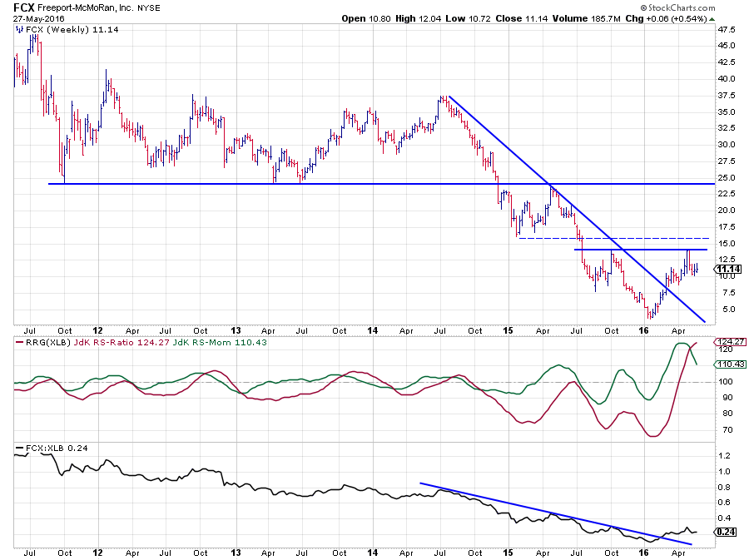The image size is (749, 560).
Task: Click the 15 year label below the RRG panel
Action: (508, 553)
